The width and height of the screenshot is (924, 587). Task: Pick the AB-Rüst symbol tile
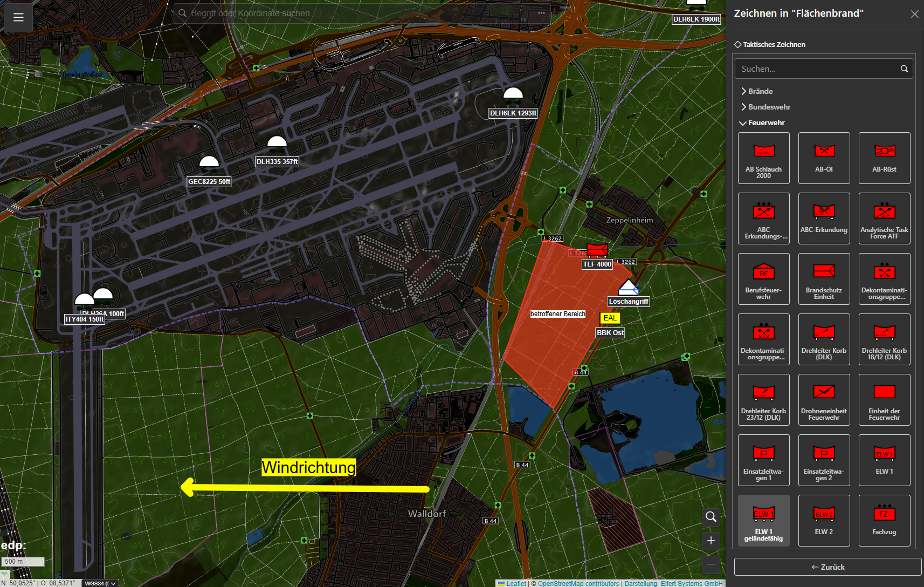tap(884, 158)
